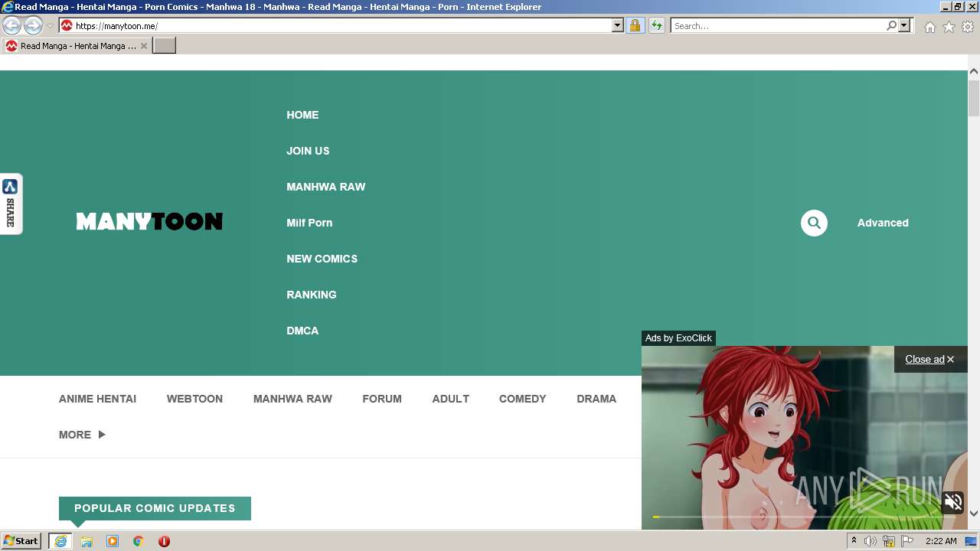
Task: Open the search provider dropdown arrow
Action: click(904, 25)
